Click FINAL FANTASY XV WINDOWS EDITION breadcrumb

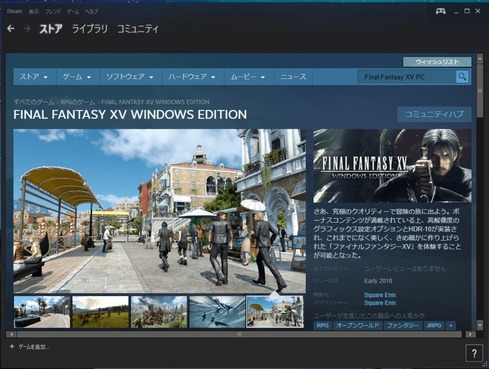[x=155, y=102]
